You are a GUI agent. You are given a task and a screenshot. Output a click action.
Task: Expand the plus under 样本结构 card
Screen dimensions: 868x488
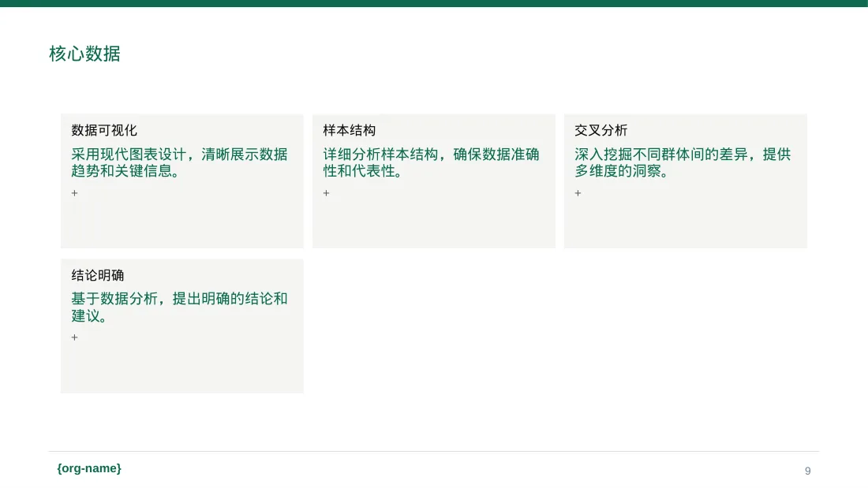(327, 193)
